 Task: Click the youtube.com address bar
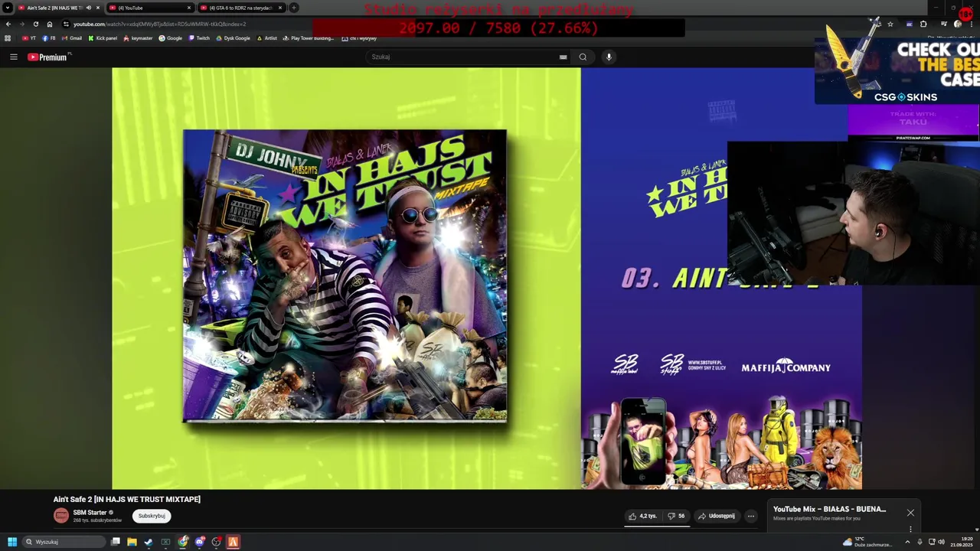point(159,24)
